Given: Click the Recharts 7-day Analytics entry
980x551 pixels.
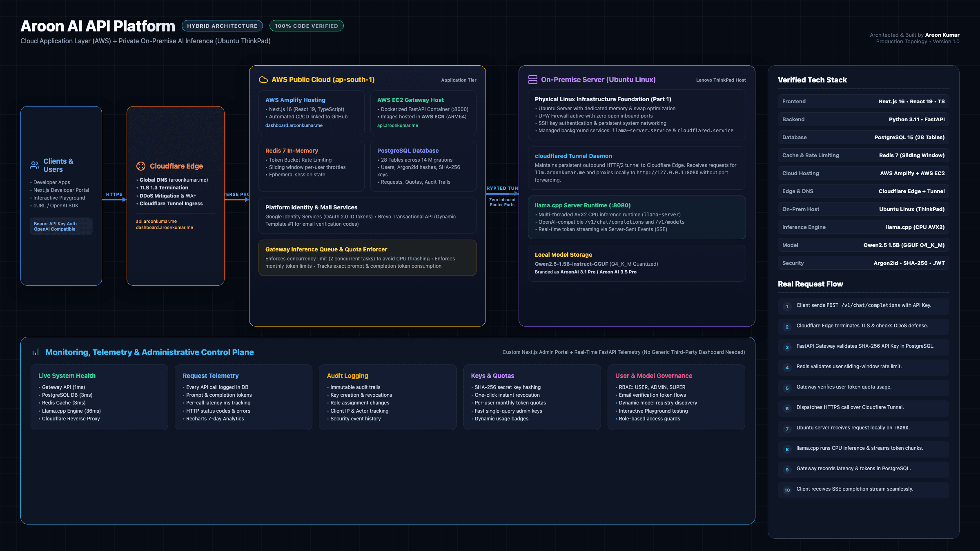Looking at the screenshot, I should tap(215, 418).
